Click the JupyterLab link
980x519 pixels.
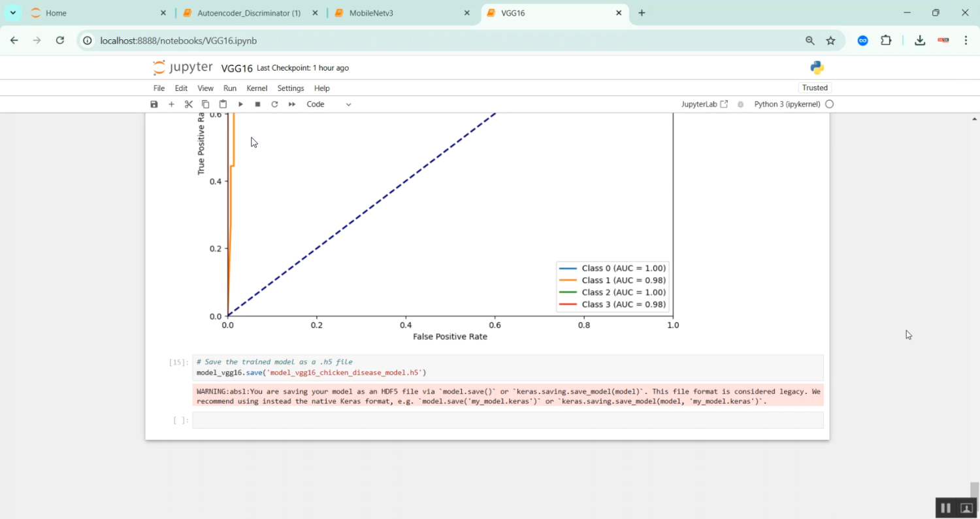(704, 105)
